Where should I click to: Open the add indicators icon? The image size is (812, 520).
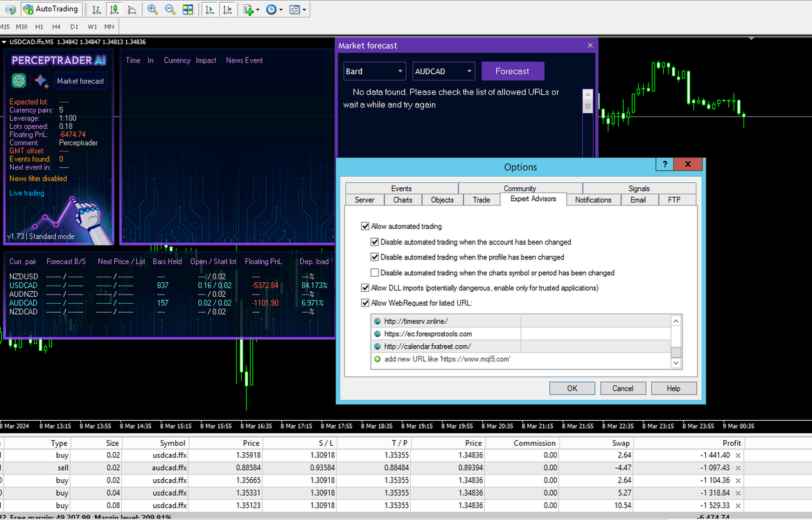coord(249,9)
